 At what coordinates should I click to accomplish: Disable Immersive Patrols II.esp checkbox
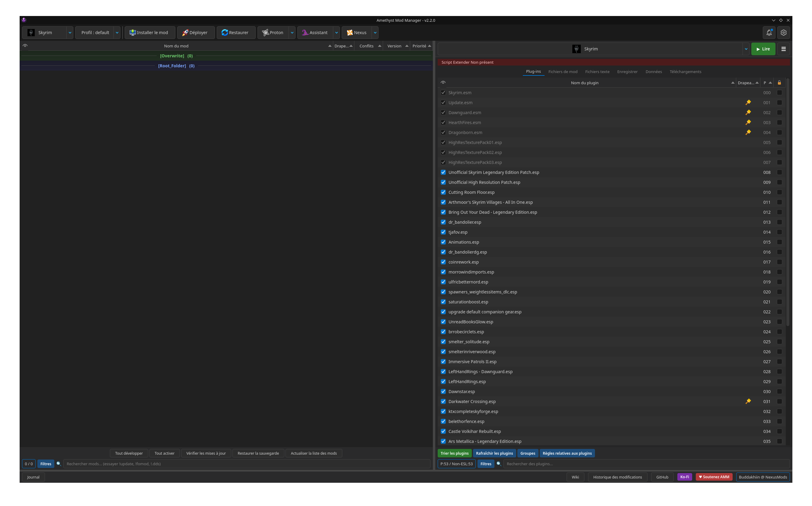coord(443,361)
